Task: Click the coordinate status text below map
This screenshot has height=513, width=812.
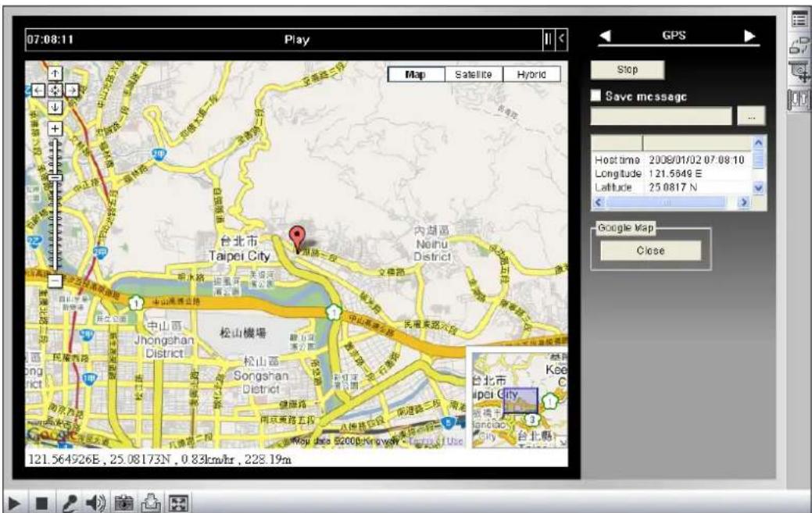Action: click(x=159, y=459)
